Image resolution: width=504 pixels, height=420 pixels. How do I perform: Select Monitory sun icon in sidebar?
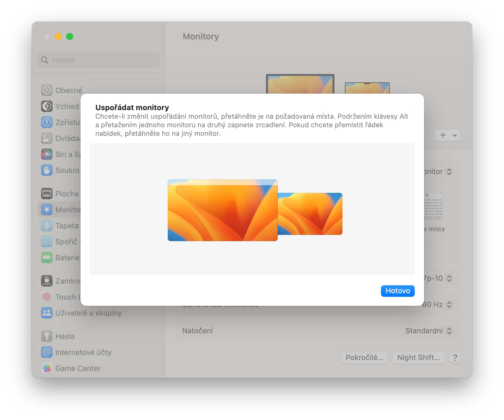[x=47, y=209]
